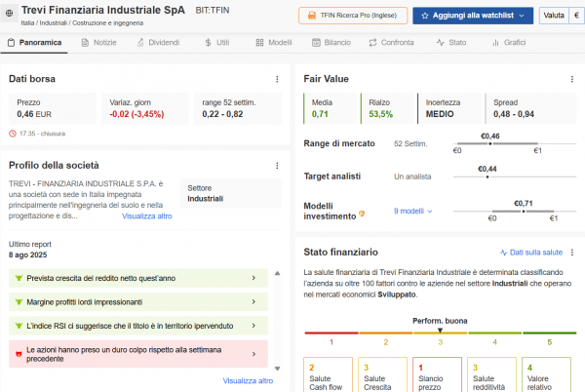Viewport: 585px width, 392px height.
Task: Open the Fair Value three-dot menu
Action: click(571, 79)
